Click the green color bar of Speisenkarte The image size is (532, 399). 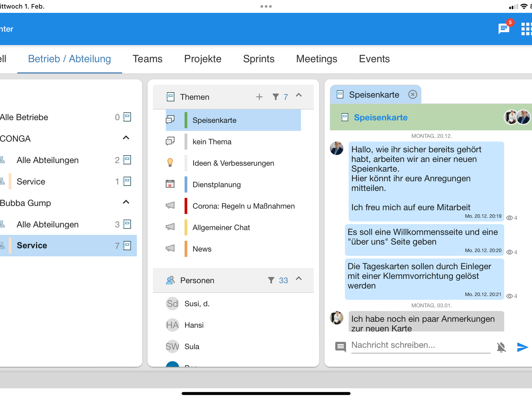[186, 120]
